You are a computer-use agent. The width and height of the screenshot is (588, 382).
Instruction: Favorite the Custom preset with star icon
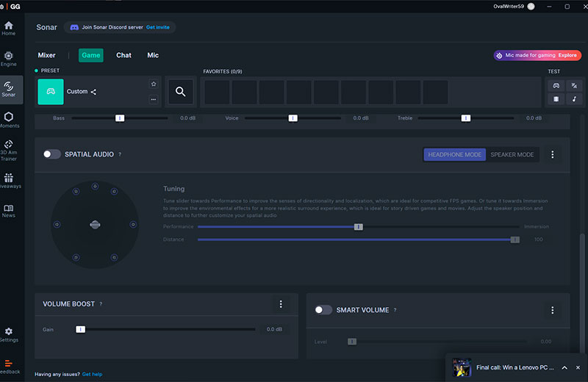click(x=153, y=84)
